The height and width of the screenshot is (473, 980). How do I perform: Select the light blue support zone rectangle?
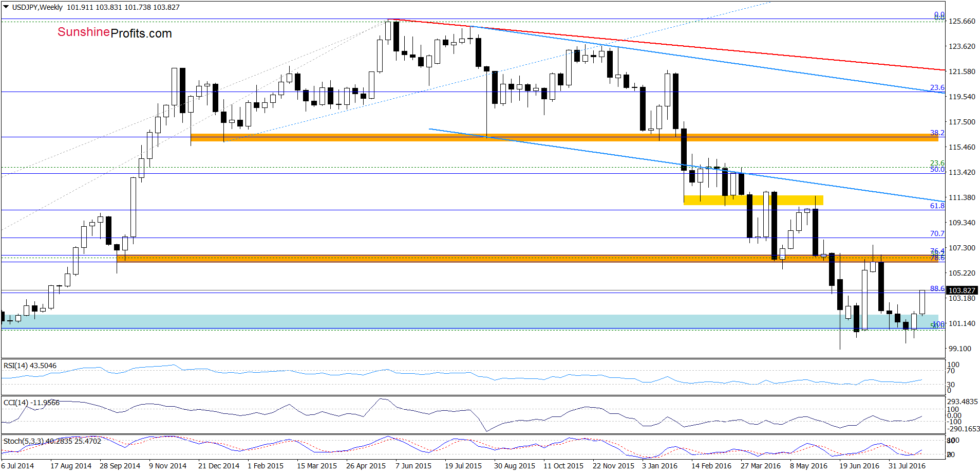point(469,321)
